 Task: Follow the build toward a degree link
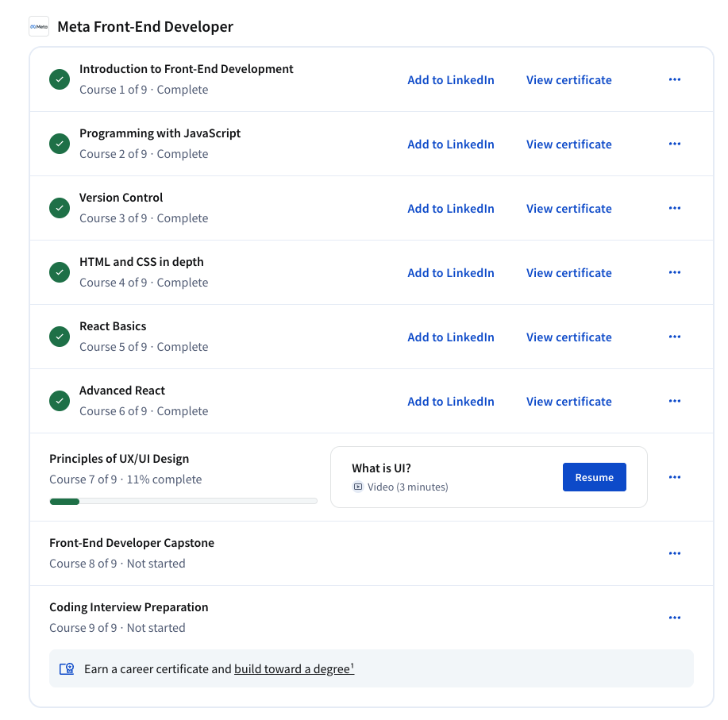(293, 668)
